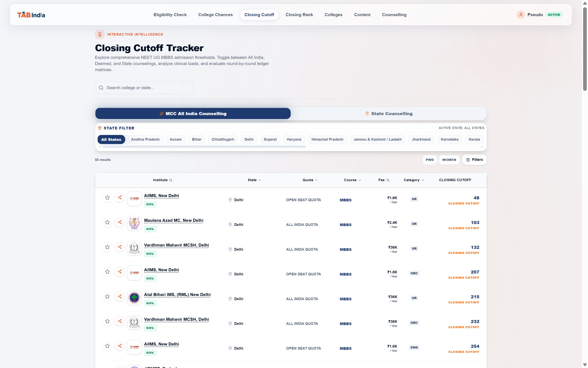Filter by Bihar state
The height and width of the screenshot is (368, 588).
point(197,139)
